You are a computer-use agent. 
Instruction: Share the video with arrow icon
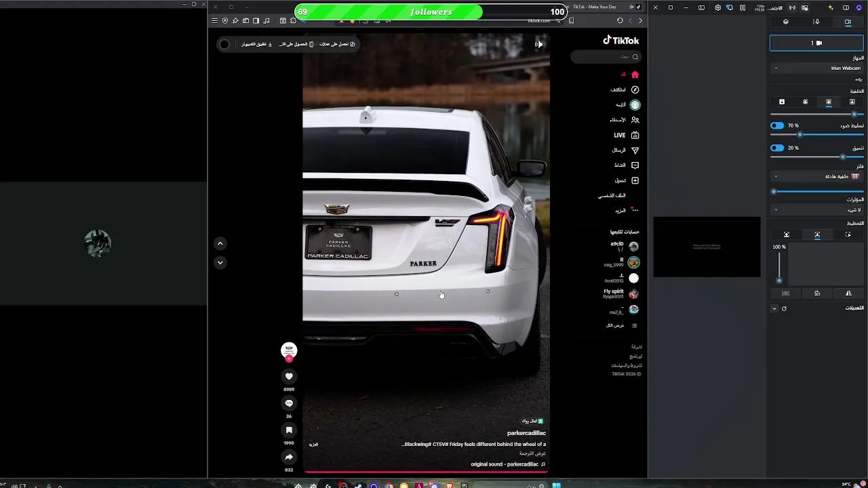tap(289, 457)
